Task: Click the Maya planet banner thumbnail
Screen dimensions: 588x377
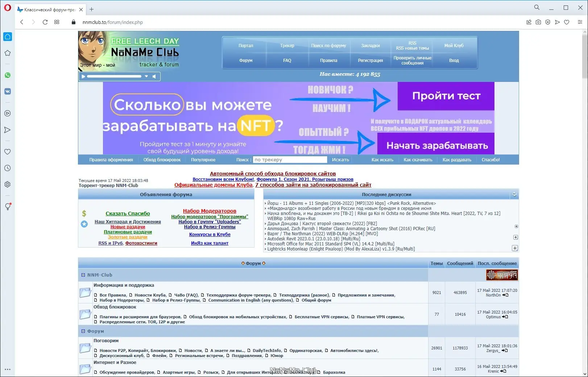Action: tap(502, 275)
